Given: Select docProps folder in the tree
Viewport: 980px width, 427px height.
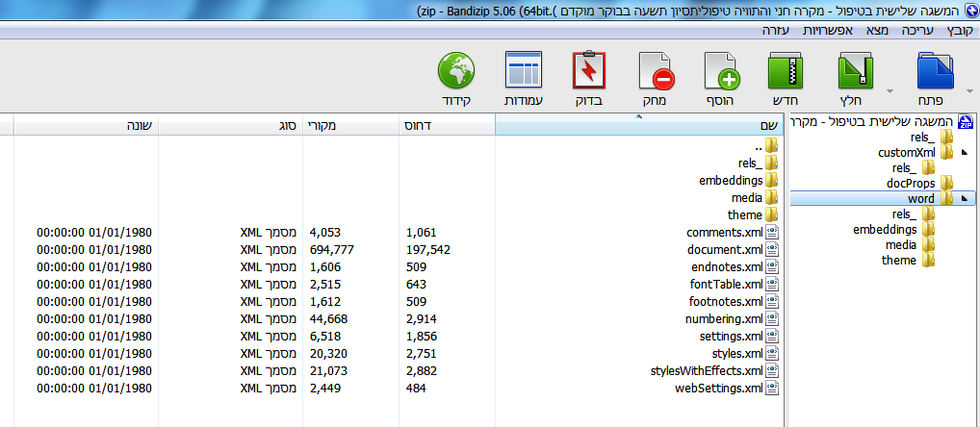Looking at the screenshot, I should coord(919,184).
